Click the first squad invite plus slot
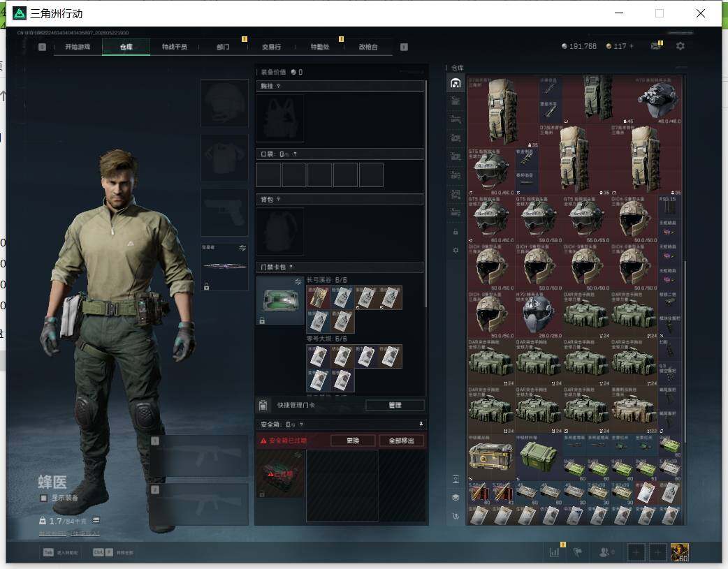Viewport: 728px width, 569px height. (x=636, y=552)
